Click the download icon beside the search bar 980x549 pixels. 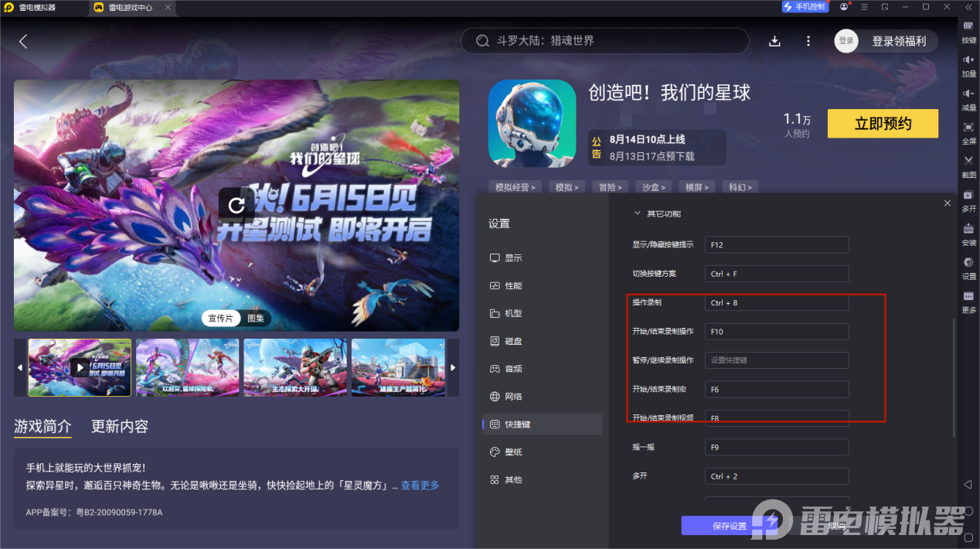(774, 40)
